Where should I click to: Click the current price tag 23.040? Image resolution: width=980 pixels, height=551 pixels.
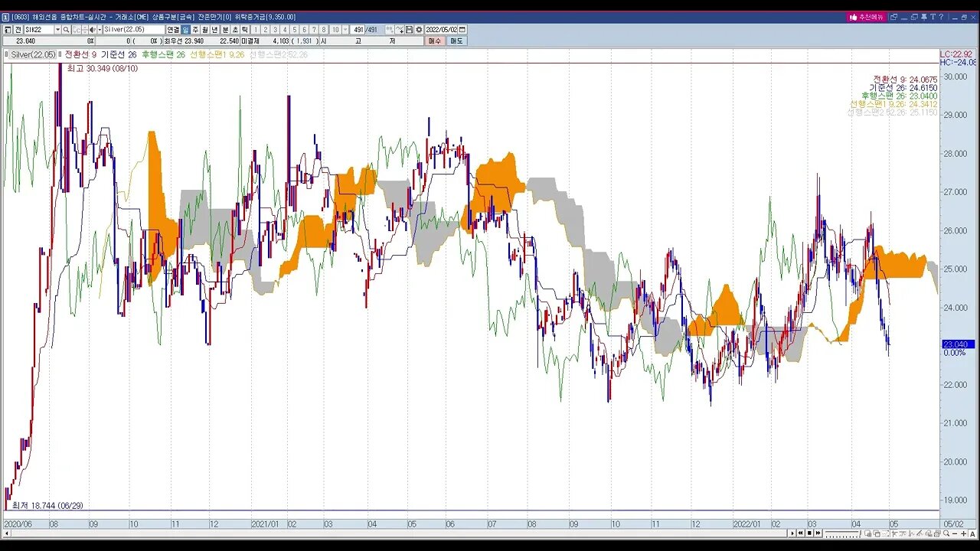coord(958,344)
